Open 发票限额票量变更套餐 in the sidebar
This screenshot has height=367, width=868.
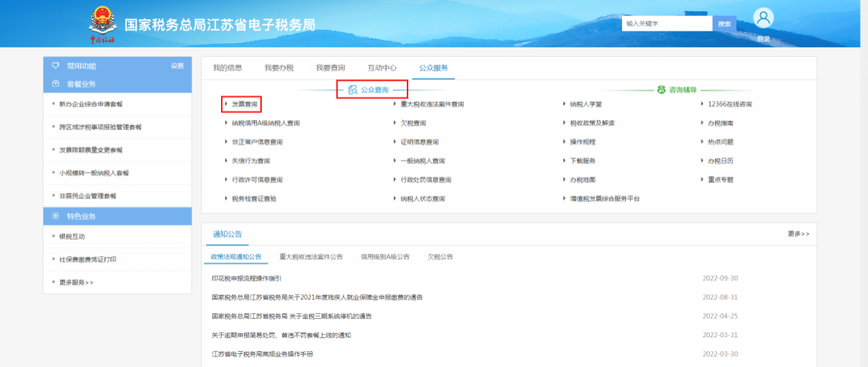click(91, 150)
